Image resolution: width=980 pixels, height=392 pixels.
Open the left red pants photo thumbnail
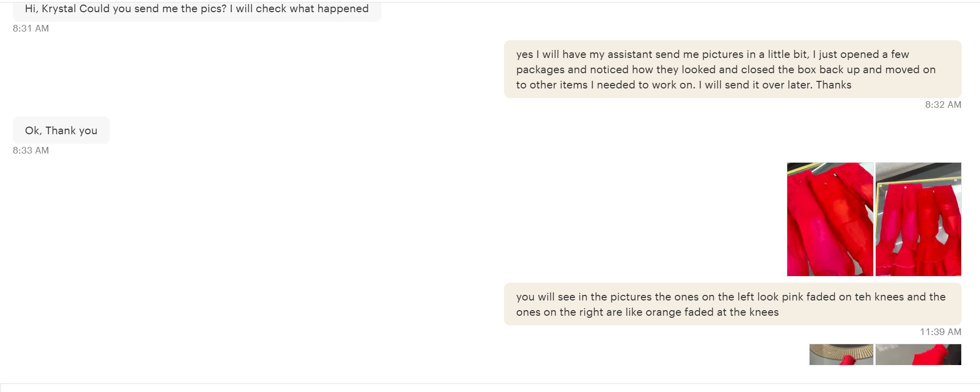coord(830,219)
